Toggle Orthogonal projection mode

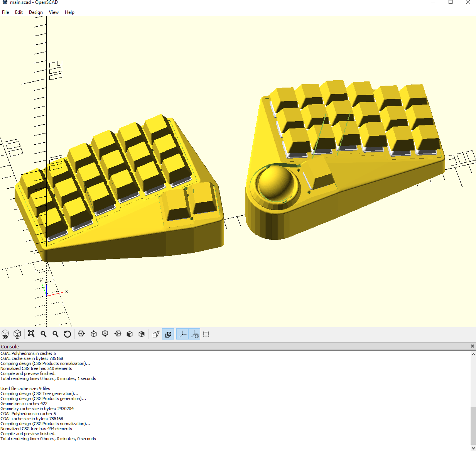pos(168,334)
